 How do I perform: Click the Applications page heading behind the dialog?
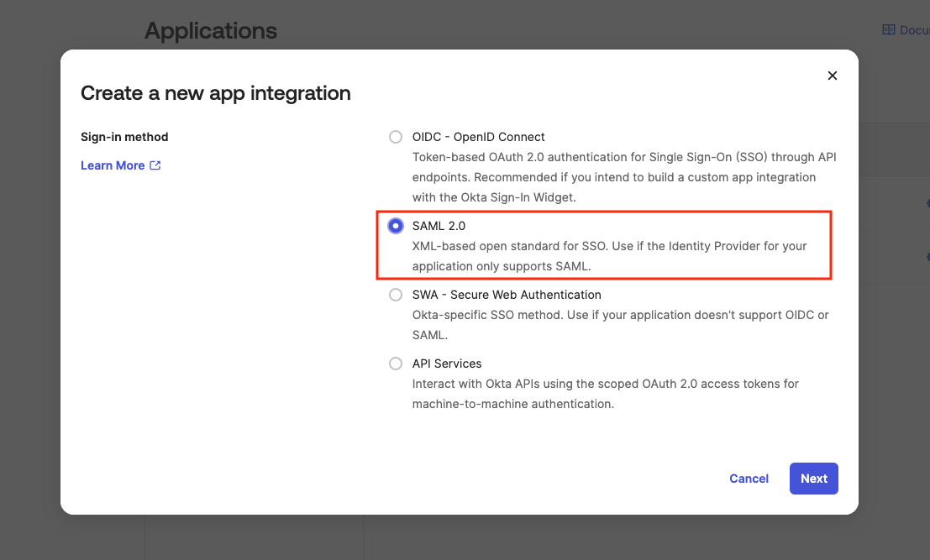[x=211, y=31]
